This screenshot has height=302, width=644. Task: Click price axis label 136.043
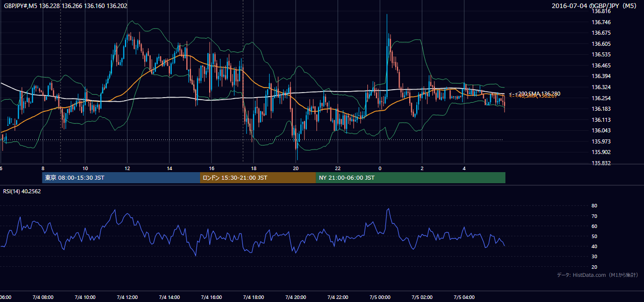click(x=601, y=130)
